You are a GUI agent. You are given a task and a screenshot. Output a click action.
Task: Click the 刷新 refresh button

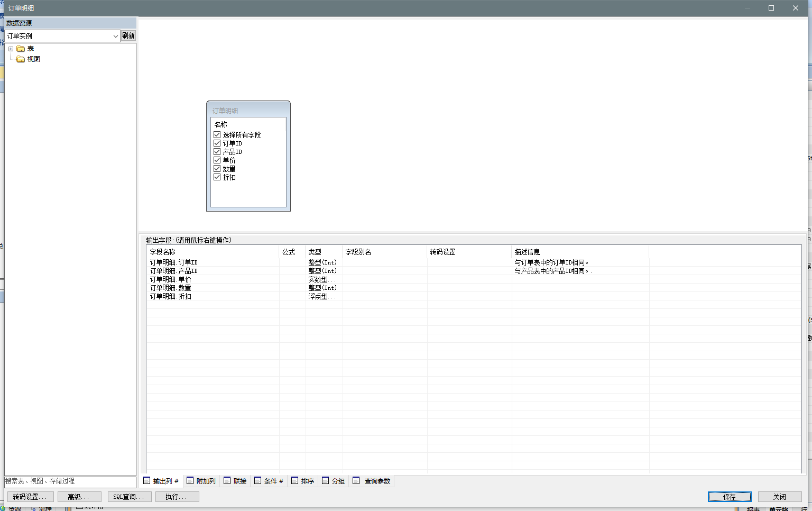pos(128,35)
